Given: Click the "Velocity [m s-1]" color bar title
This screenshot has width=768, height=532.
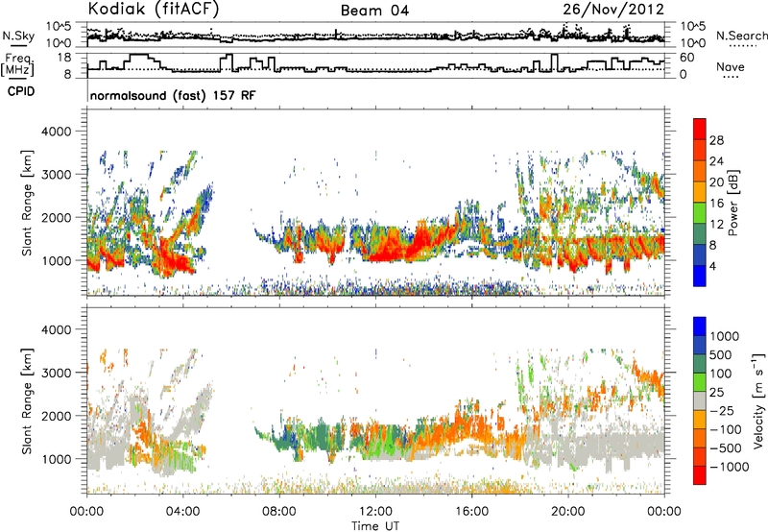Looking at the screenshot, I should pyautogui.click(x=758, y=399).
